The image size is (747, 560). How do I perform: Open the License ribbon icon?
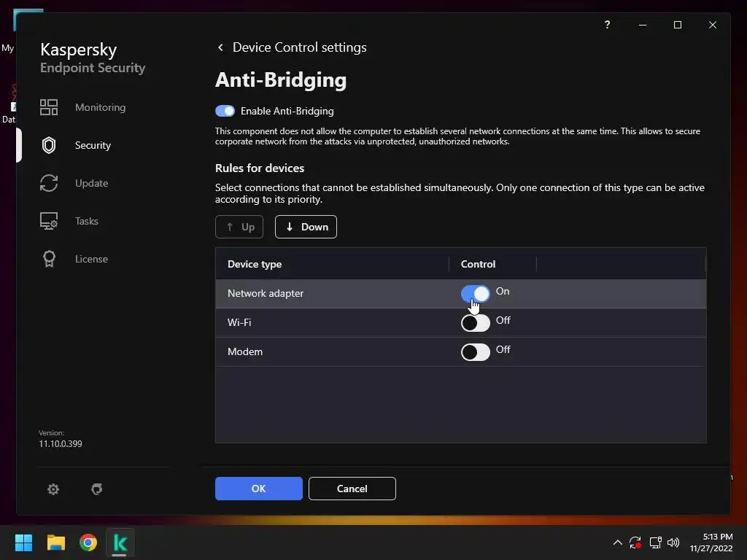tap(49, 259)
